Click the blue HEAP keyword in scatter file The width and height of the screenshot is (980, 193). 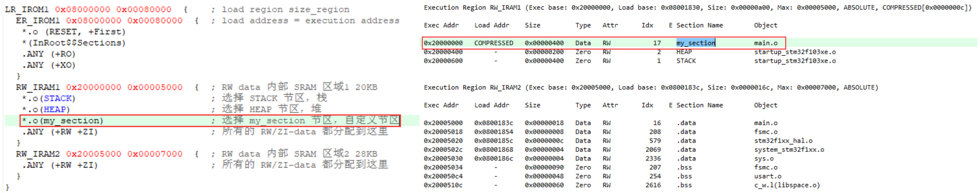tap(55, 109)
